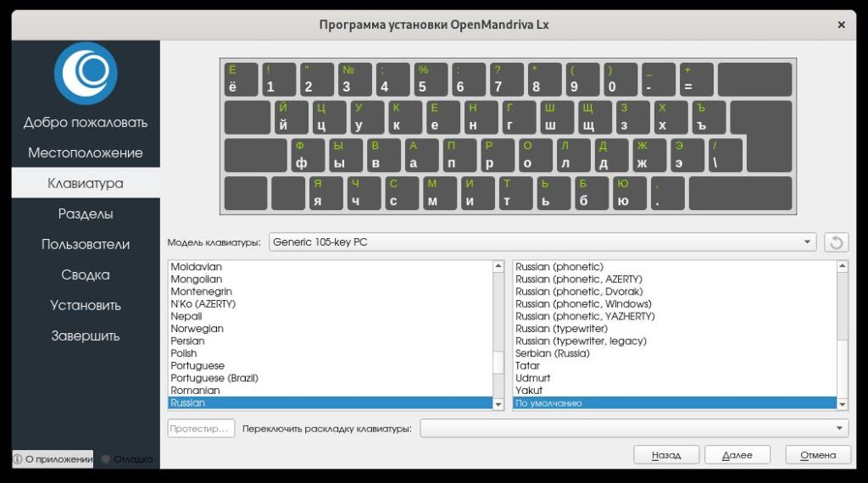Select 'Norwegian' layout
The width and height of the screenshot is (868, 483).
(330, 328)
